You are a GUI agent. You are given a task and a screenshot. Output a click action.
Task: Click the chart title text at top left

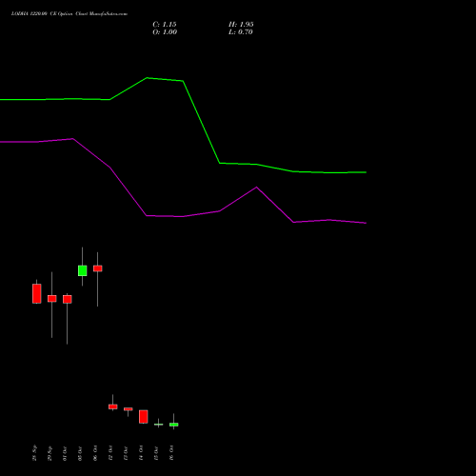(69, 14)
